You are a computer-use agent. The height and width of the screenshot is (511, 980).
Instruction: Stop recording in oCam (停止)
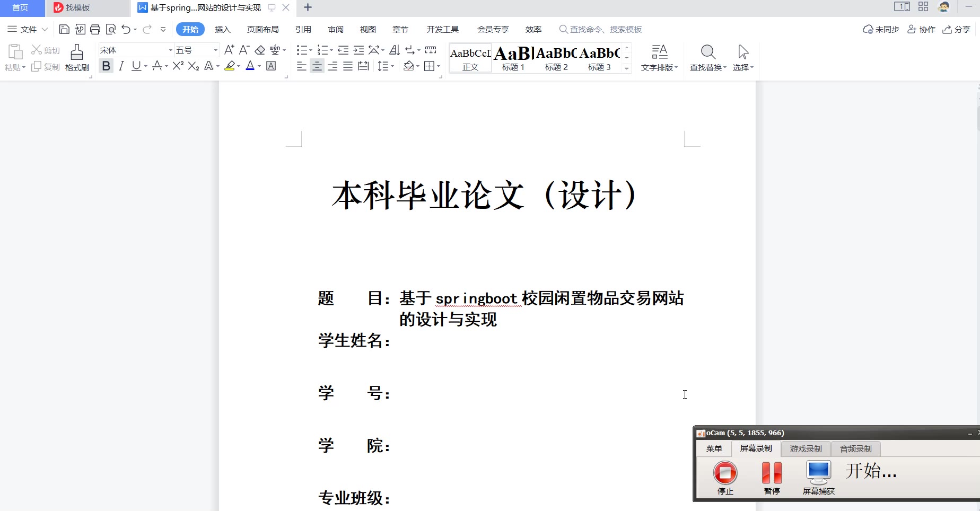coord(725,478)
